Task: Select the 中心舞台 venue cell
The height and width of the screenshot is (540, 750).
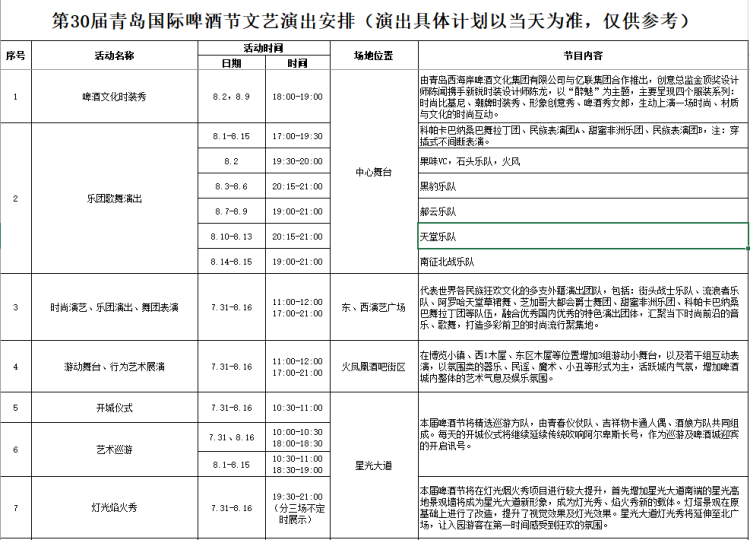Action: click(x=374, y=172)
